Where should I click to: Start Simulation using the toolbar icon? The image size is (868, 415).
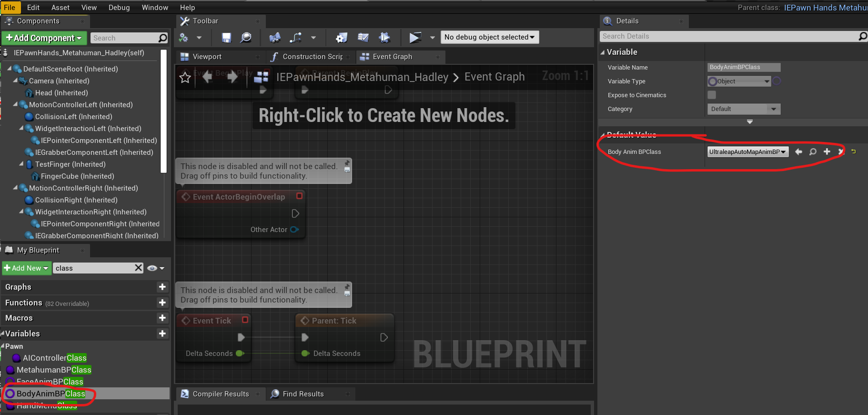click(x=384, y=37)
